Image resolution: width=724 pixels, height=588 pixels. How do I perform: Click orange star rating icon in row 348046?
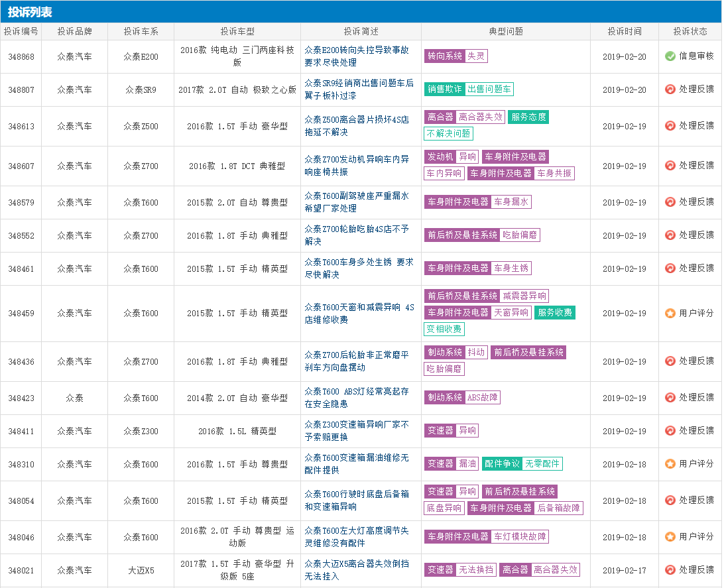click(x=670, y=537)
